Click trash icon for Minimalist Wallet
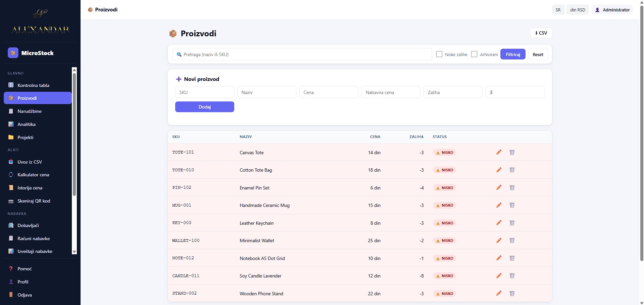Viewport: 644px width, 305px height. click(512, 241)
